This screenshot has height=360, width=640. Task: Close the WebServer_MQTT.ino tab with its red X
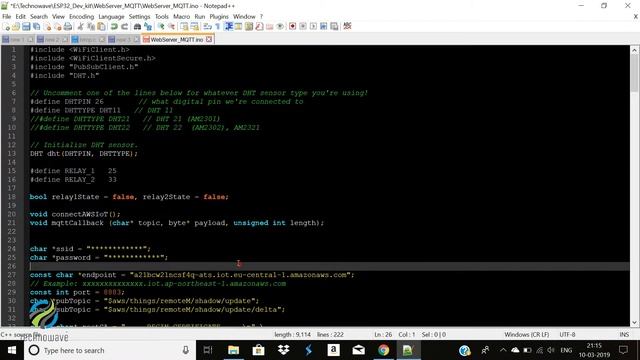(x=209, y=39)
